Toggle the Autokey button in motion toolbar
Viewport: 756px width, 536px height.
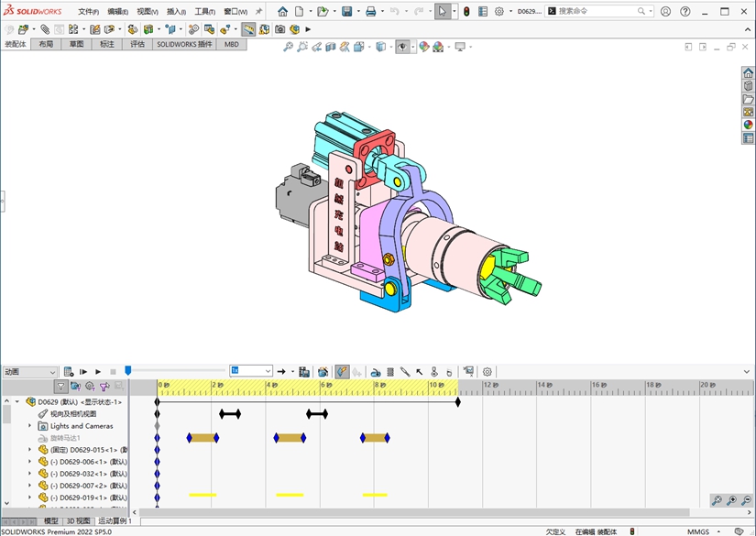pos(341,372)
